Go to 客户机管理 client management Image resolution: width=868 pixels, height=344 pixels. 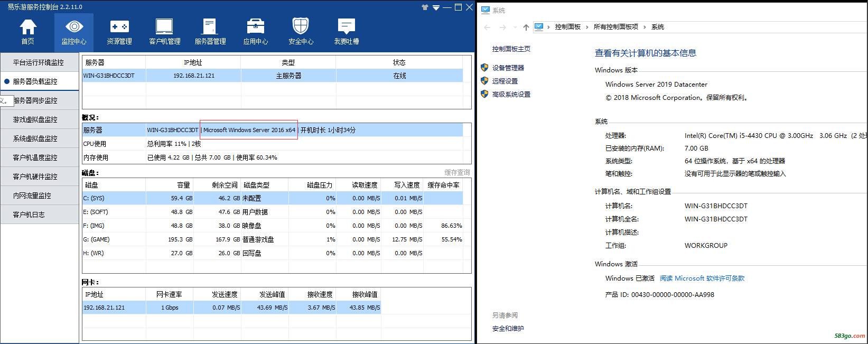(x=165, y=32)
